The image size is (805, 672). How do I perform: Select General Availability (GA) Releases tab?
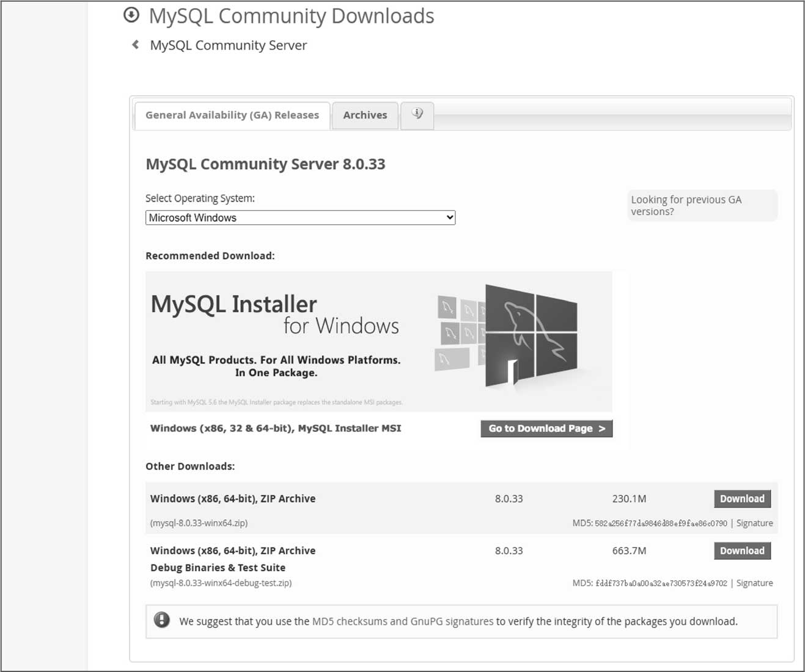pos(232,115)
